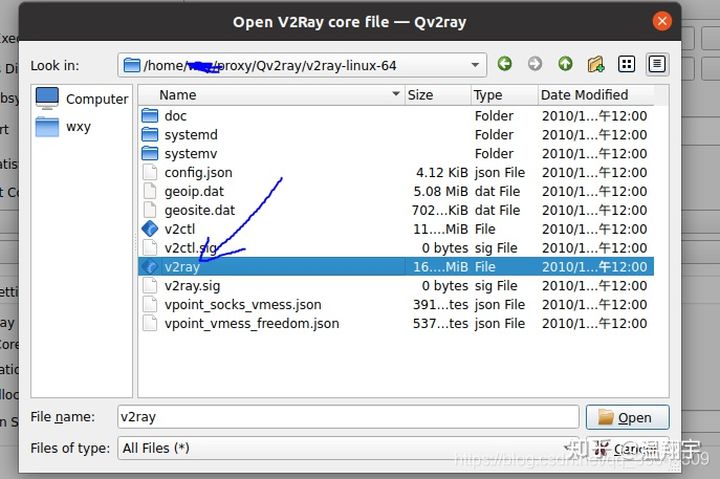720x479 pixels.
Task: Select Computer in the sidebar
Action: tap(82, 99)
